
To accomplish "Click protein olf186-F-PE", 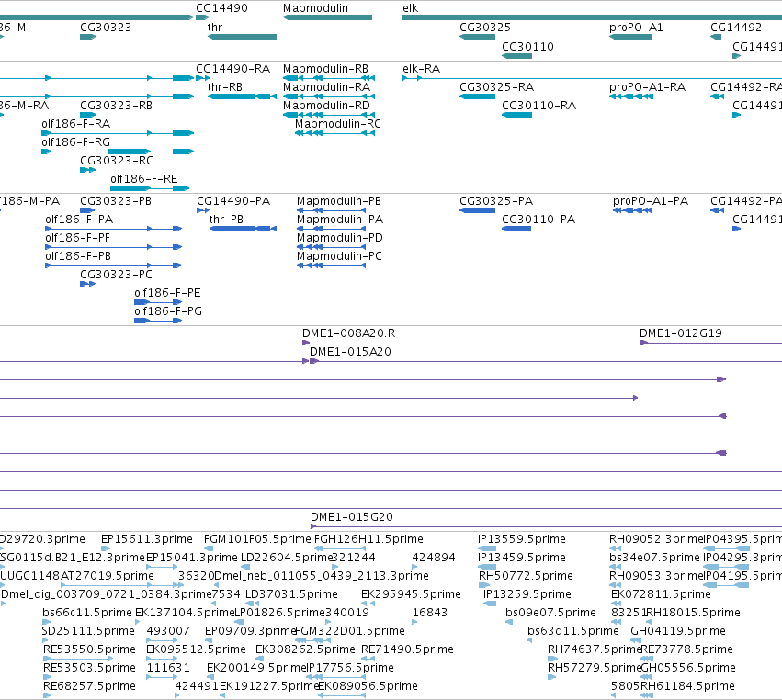I will coord(167,293).
